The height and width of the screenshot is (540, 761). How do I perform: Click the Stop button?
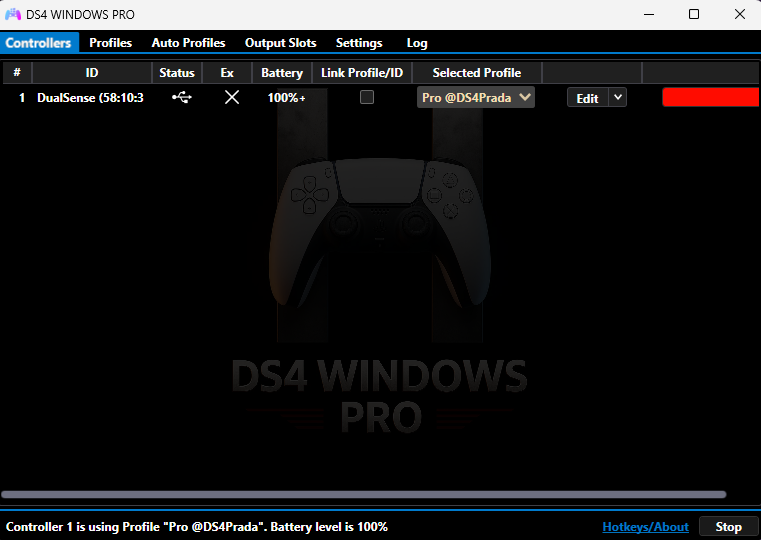point(728,527)
